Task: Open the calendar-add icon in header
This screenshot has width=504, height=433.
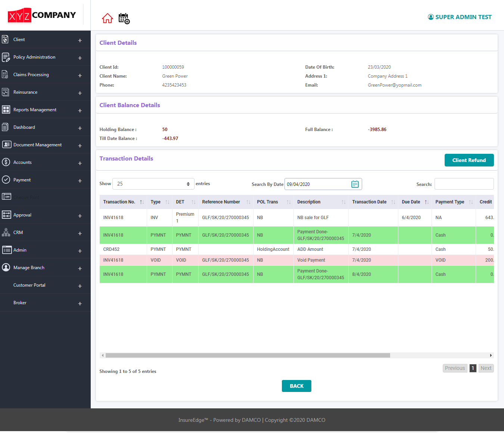Action: point(124,18)
